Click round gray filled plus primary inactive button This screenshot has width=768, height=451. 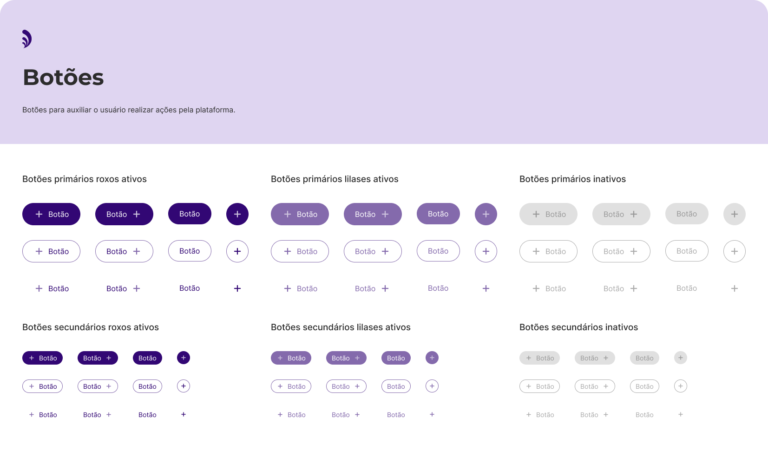(734, 214)
